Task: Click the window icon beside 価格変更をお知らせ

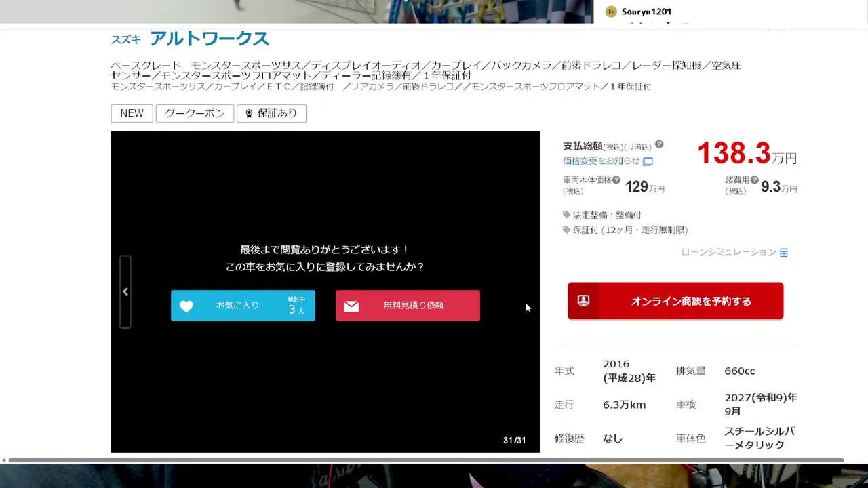Action: 648,161
